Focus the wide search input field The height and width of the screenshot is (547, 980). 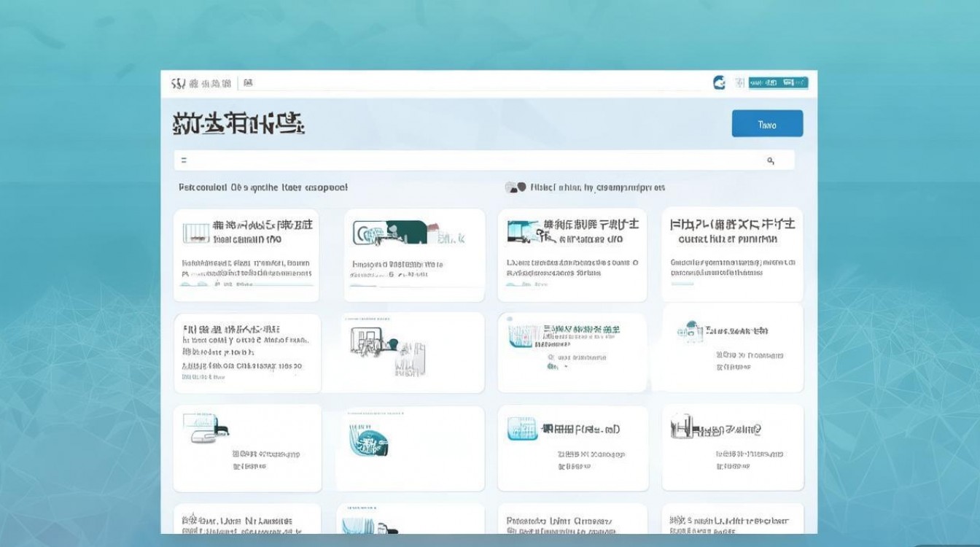point(484,160)
